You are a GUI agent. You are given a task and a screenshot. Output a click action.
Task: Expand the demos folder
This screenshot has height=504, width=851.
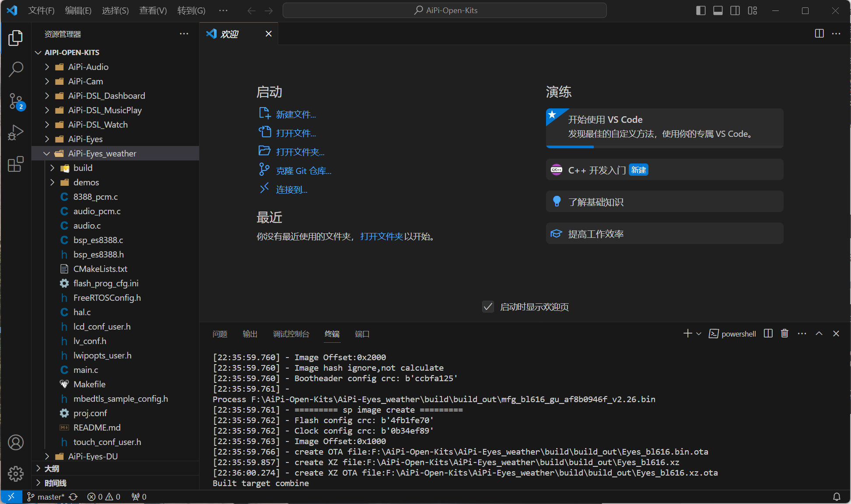(x=53, y=182)
